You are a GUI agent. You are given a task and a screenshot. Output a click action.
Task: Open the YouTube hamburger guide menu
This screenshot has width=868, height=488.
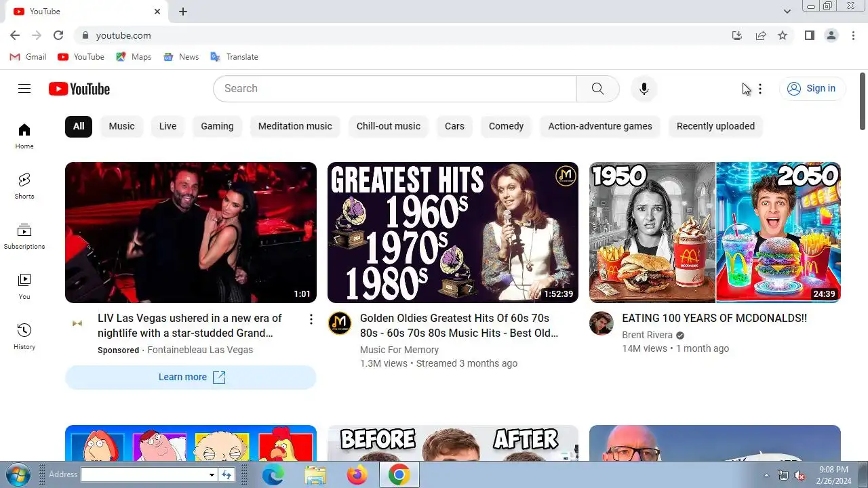pyautogui.click(x=24, y=88)
